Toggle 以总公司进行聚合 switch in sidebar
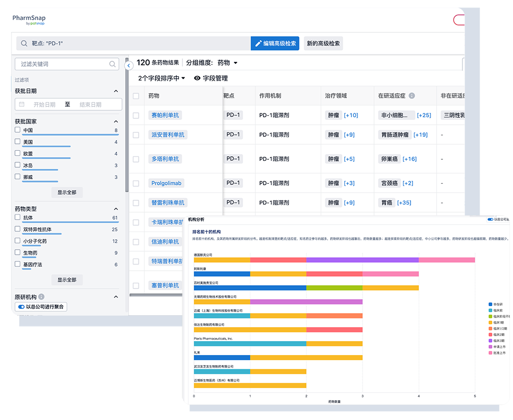513x420 pixels. pyautogui.click(x=21, y=307)
